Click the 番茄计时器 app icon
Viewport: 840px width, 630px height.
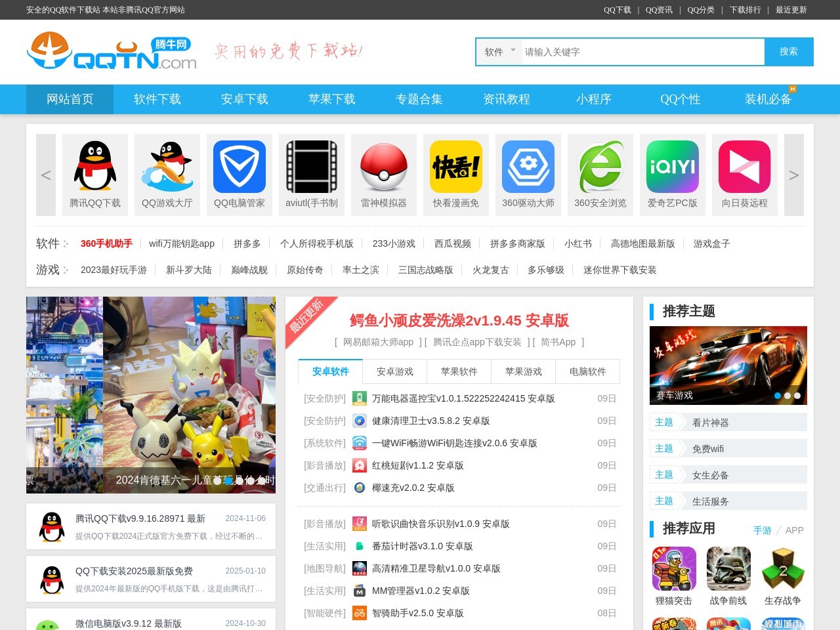360,546
